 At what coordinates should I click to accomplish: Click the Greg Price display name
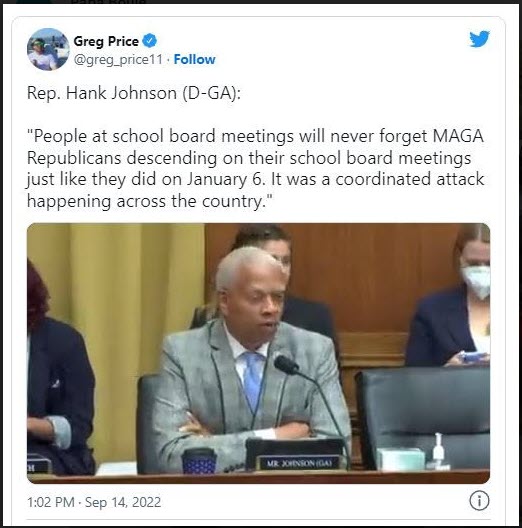(x=106, y=41)
